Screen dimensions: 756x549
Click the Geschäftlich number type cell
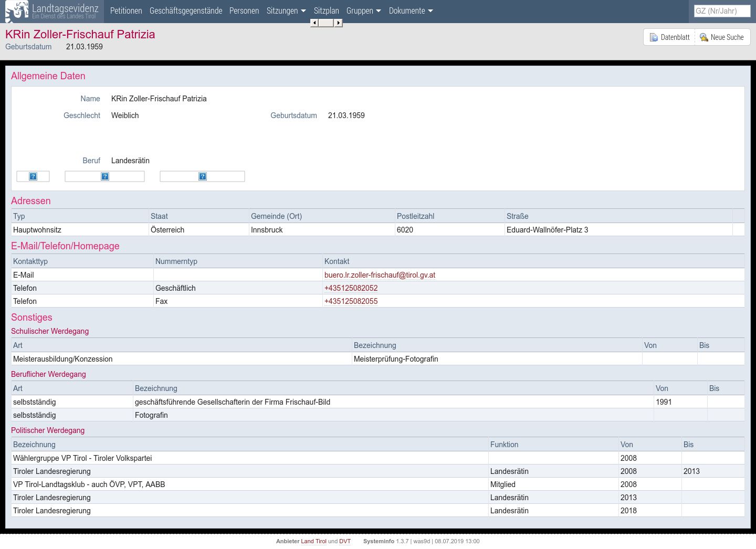[238, 288]
